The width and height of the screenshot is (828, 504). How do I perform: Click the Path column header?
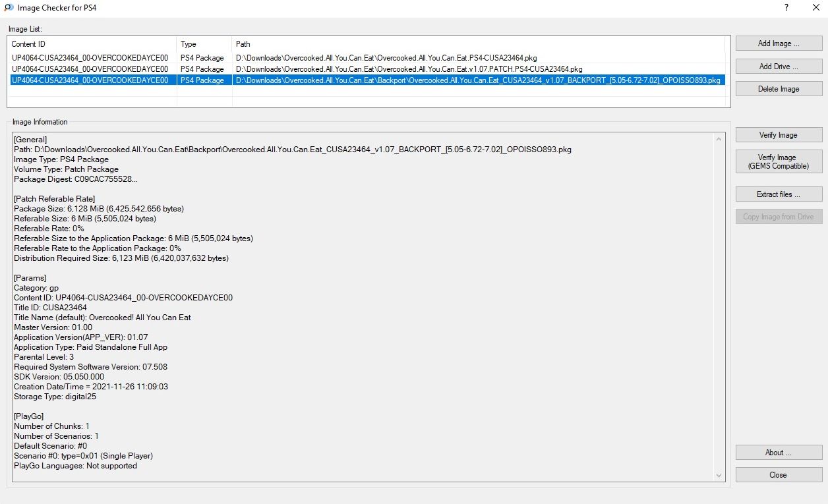[478, 44]
